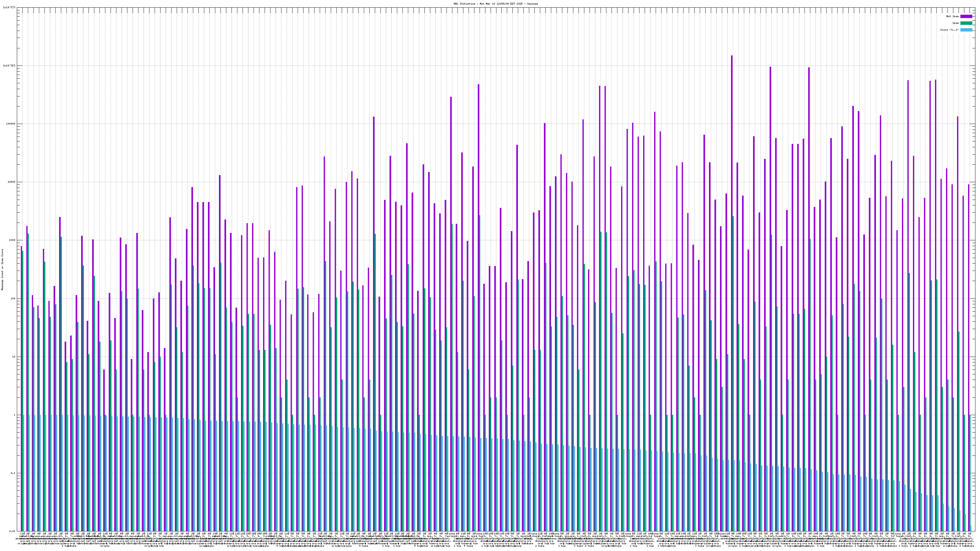The height and width of the screenshot is (551, 980).
Task: Click the word 'Useless' in the title
Action: (x=532, y=3)
